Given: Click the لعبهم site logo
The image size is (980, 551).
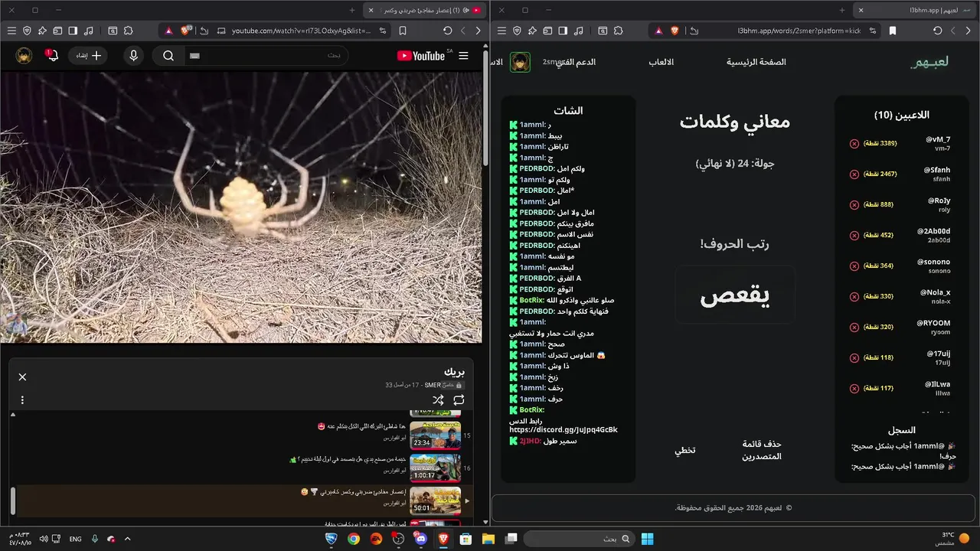Looking at the screenshot, I should click(x=929, y=62).
